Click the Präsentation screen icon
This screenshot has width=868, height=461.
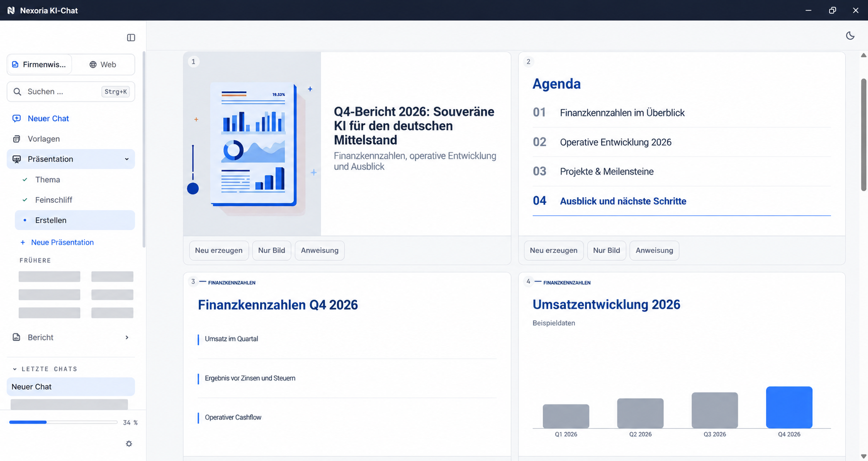click(17, 159)
